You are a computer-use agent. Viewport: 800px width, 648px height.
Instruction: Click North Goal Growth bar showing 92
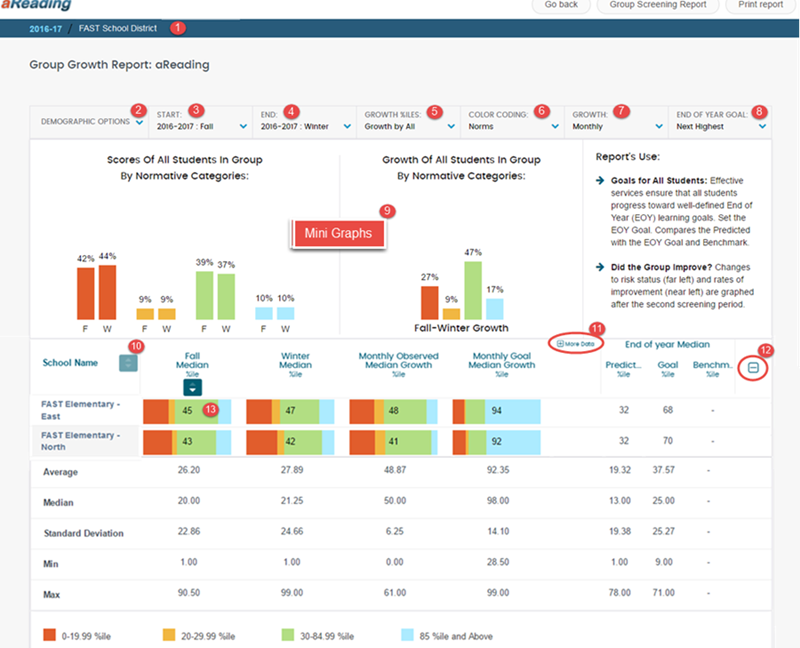tap(496, 442)
